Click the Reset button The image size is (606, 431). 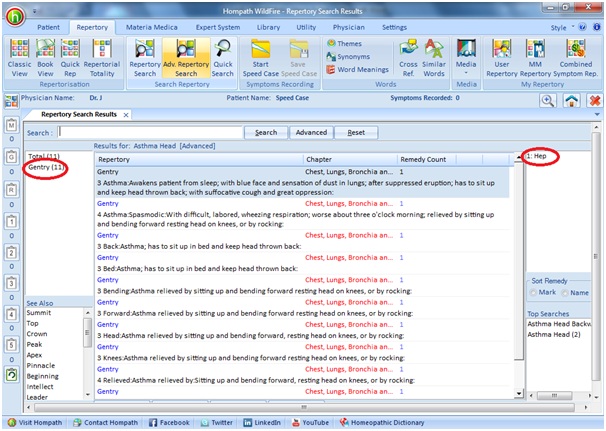pyautogui.click(x=356, y=133)
